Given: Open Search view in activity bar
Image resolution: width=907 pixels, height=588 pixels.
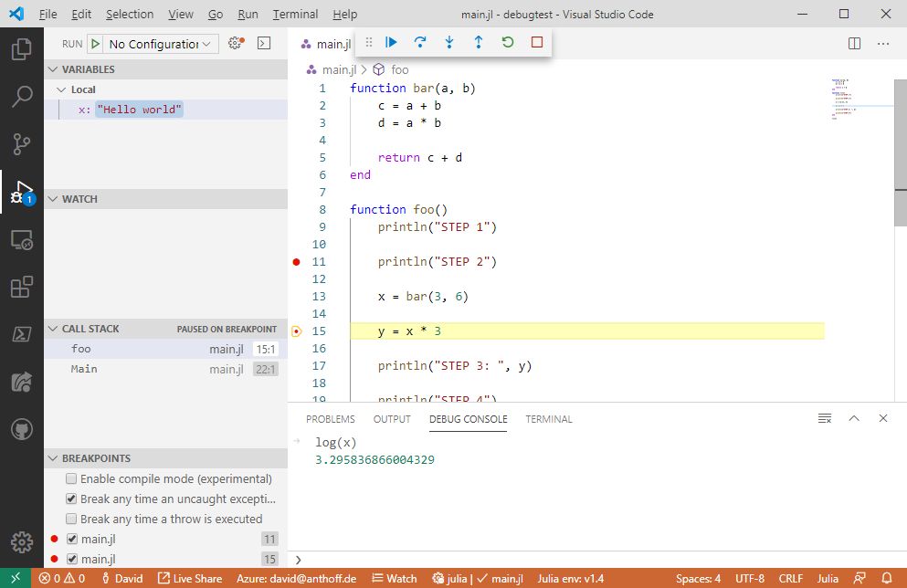Looking at the screenshot, I should tap(21, 97).
